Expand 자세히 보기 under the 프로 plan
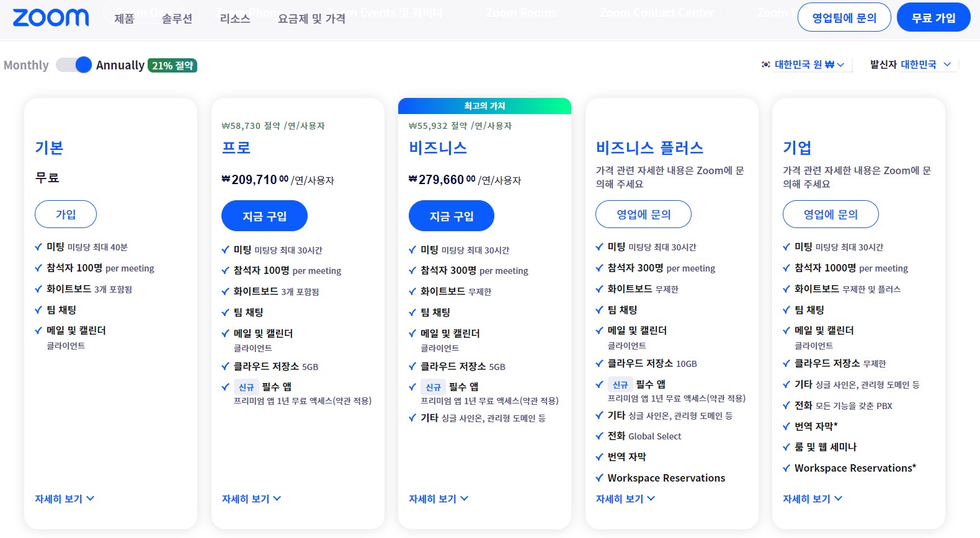The width and height of the screenshot is (980, 538). [x=251, y=498]
